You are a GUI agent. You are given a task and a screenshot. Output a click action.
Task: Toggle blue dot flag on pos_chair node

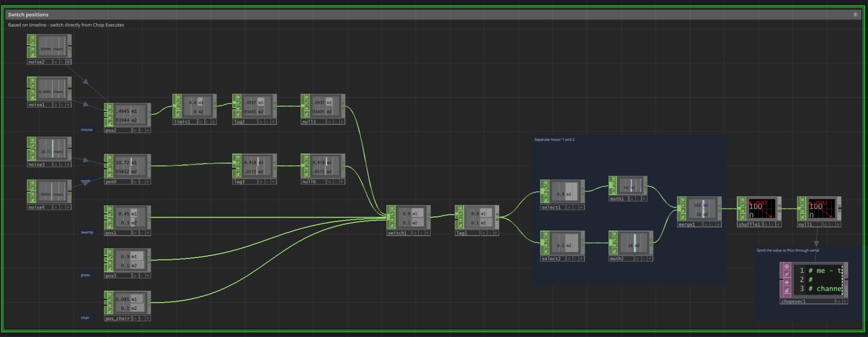[141, 318]
